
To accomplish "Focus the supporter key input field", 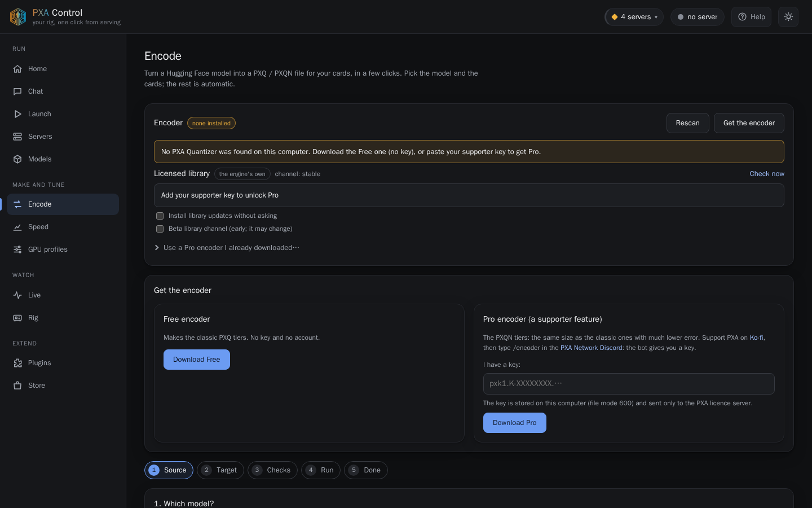I will [x=629, y=384].
